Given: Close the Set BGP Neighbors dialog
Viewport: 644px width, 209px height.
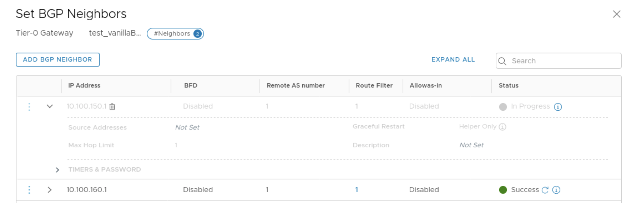Looking at the screenshot, I should click(x=616, y=14).
